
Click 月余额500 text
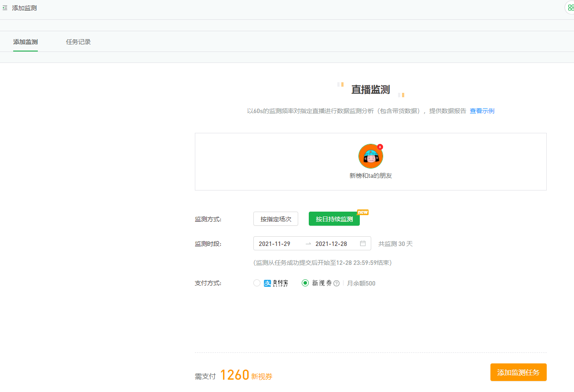[361, 283]
